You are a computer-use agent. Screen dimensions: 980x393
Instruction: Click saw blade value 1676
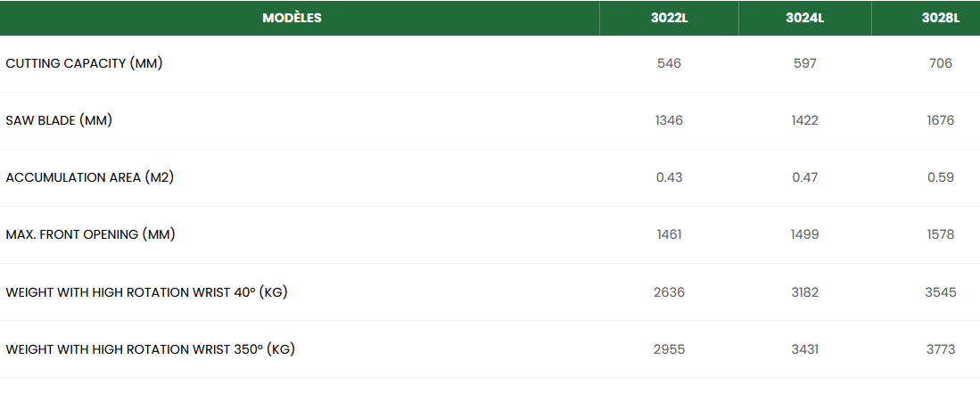coord(940,120)
